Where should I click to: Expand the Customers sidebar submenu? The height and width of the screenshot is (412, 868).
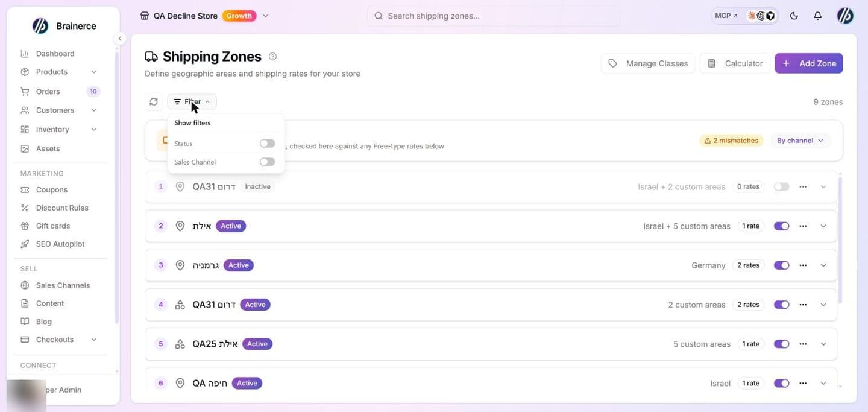click(x=93, y=110)
